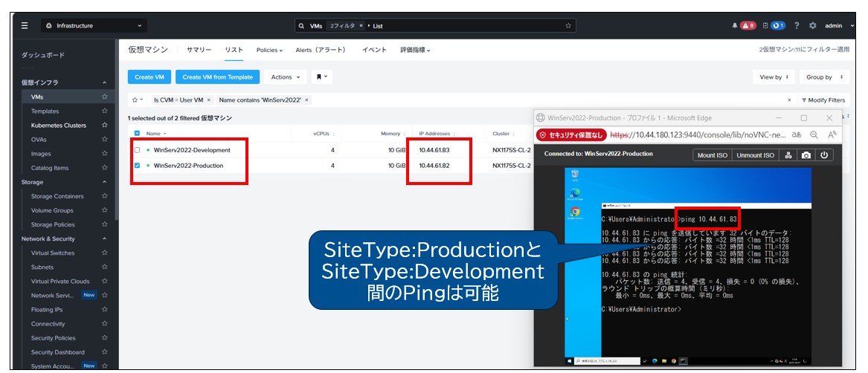Open the イベント tab
The image size is (868, 373).
pyautogui.click(x=374, y=50)
